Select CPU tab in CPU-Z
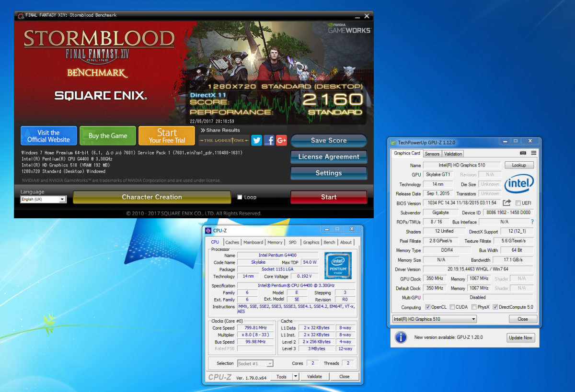The image size is (575, 392). pos(215,242)
